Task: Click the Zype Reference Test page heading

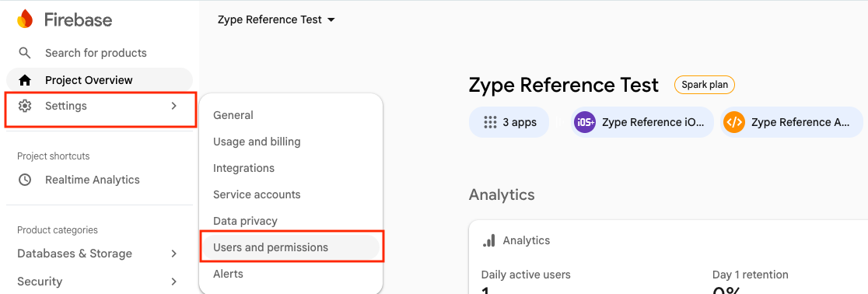Action: [564, 86]
